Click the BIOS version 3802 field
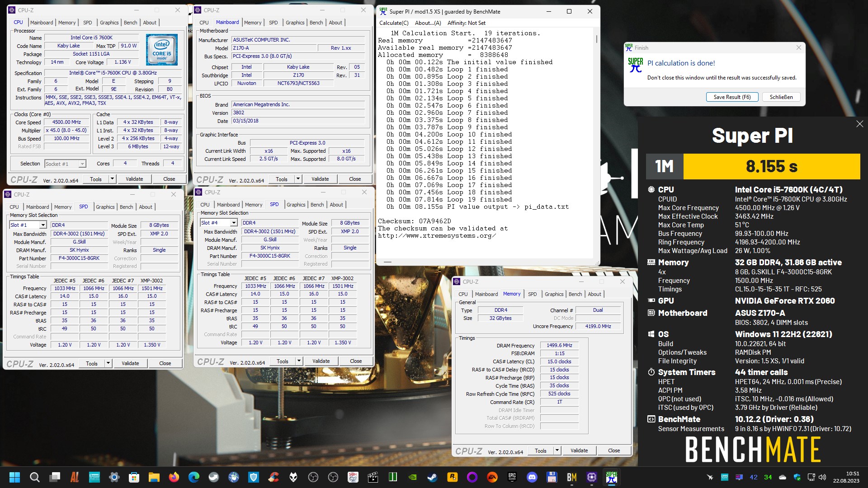868x488 pixels. [298, 113]
